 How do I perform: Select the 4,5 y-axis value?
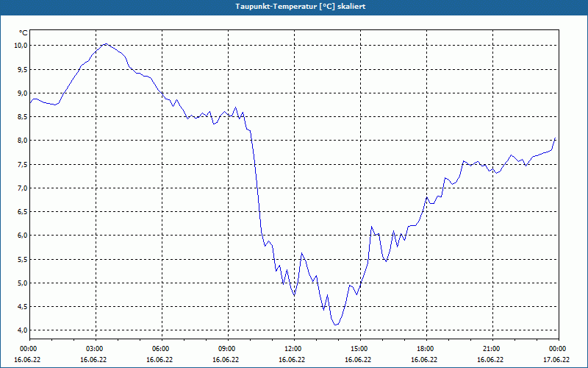click(23, 307)
